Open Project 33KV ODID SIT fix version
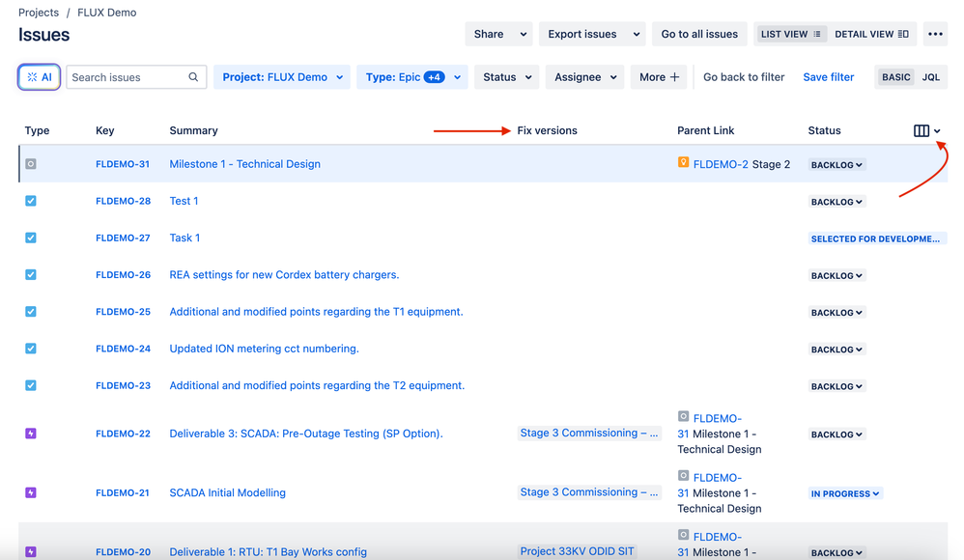Screen dimensions: 964x560 (x=577, y=551)
